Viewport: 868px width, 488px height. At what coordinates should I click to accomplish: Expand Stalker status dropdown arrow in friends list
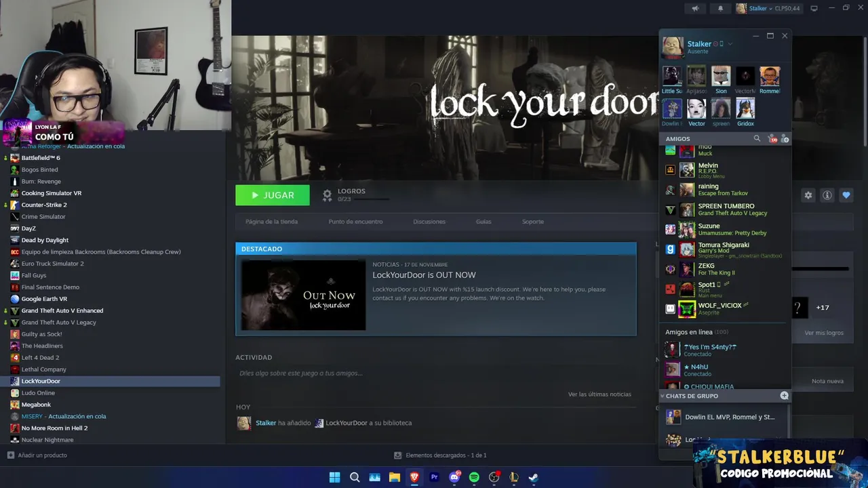pos(730,44)
